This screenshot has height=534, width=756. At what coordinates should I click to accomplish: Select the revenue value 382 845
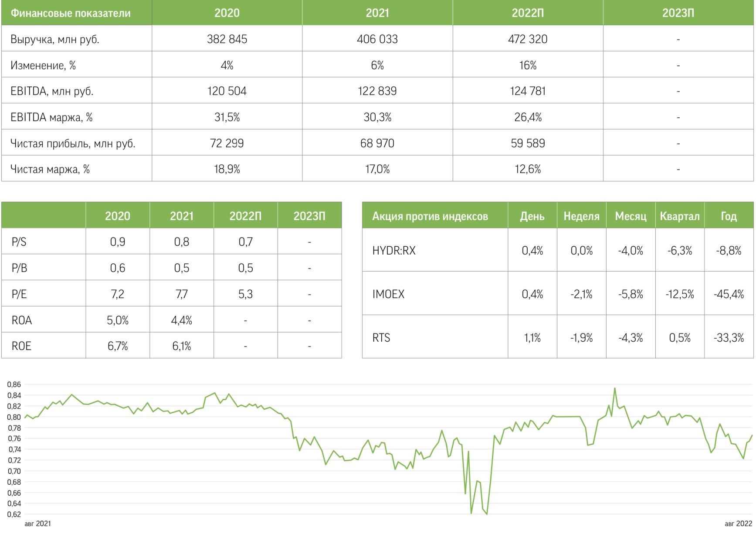[227, 39]
